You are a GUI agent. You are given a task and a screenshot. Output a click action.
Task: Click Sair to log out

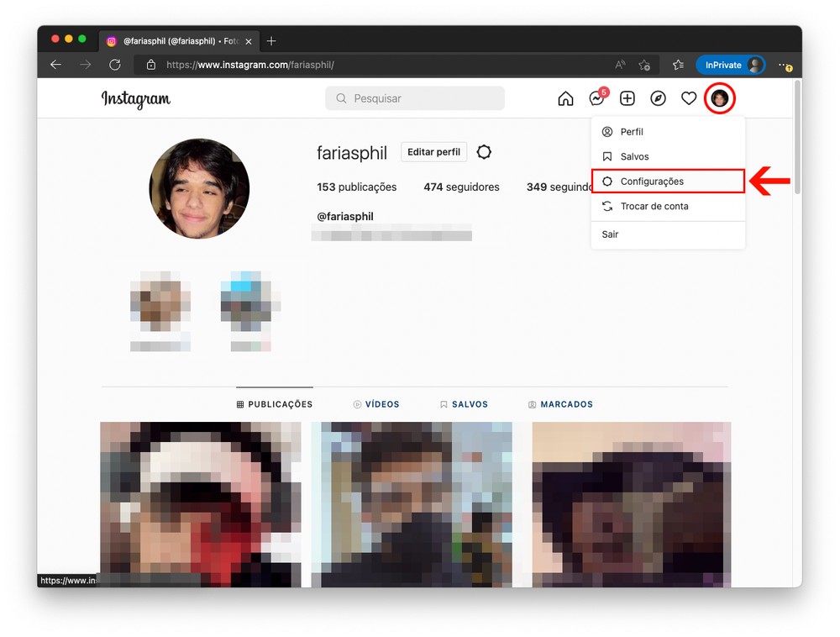click(x=611, y=234)
